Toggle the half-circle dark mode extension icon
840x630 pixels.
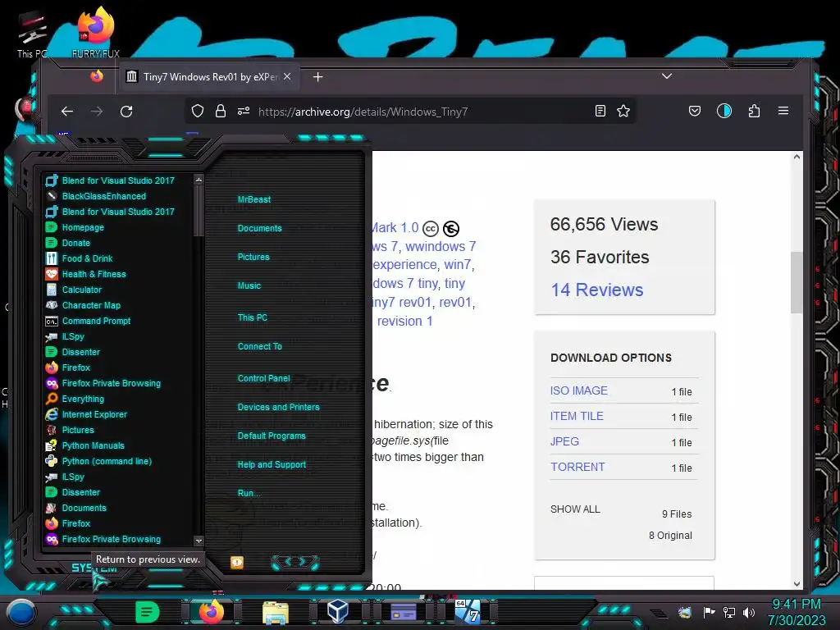(x=724, y=111)
